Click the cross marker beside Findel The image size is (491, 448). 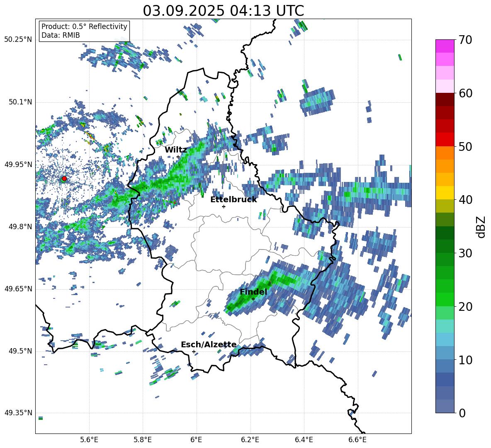pyautogui.click(x=253, y=299)
